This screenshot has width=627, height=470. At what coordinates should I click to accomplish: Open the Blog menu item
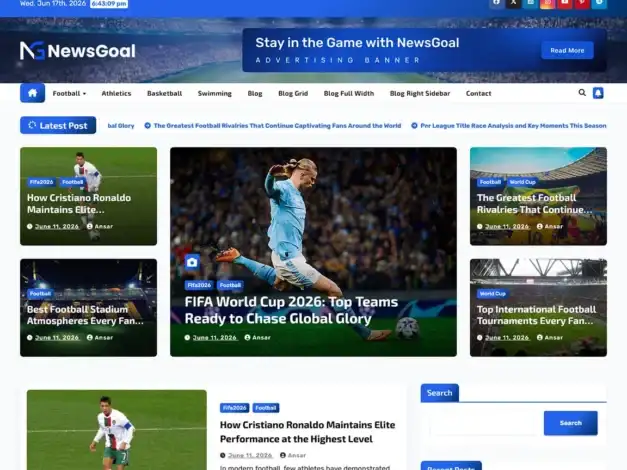click(255, 93)
